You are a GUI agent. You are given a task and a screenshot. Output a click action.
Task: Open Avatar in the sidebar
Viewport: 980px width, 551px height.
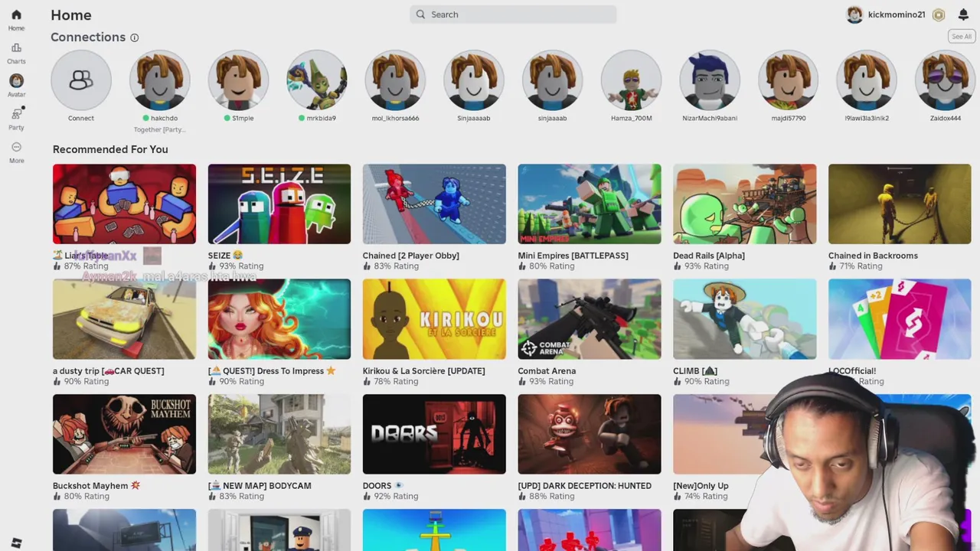click(16, 80)
